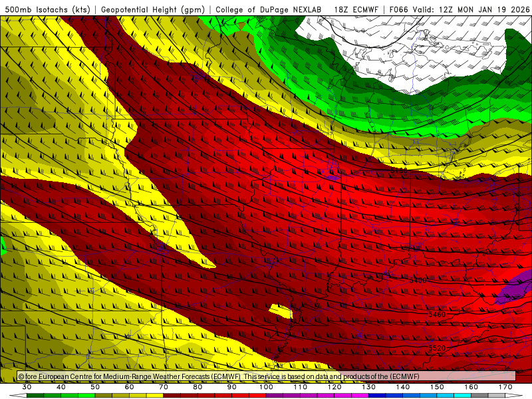Click the 'Geopotential Height (gpm)' title text
Image resolution: width=532 pixels, height=399 pixels.
coord(153,9)
